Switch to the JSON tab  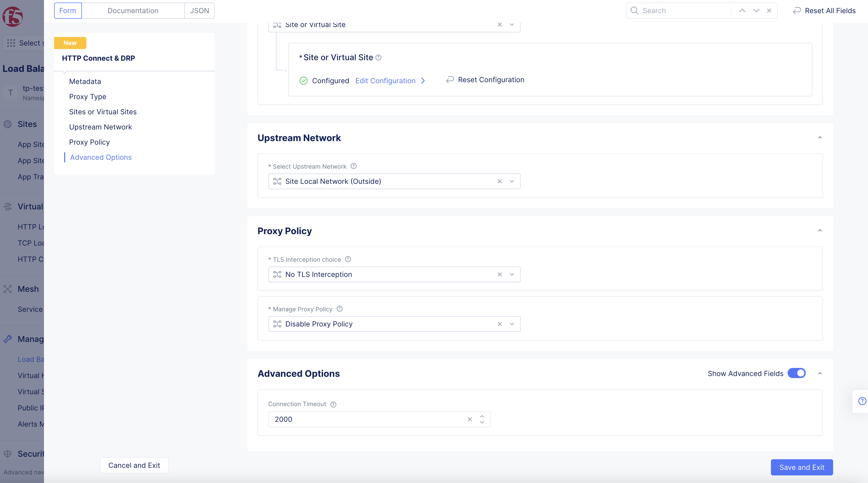(199, 10)
